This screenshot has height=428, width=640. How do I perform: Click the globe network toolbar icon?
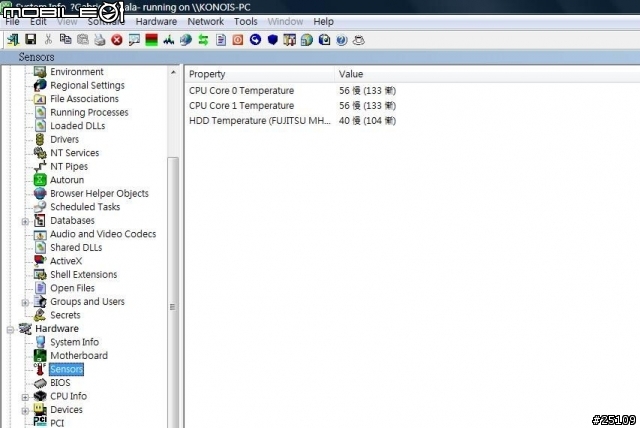point(186,40)
